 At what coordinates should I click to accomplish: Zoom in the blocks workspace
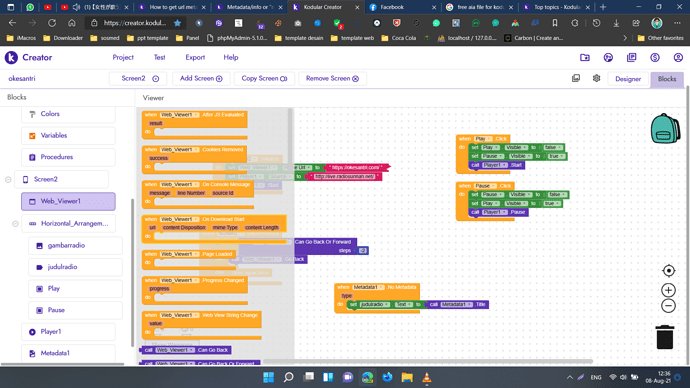[668, 290]
